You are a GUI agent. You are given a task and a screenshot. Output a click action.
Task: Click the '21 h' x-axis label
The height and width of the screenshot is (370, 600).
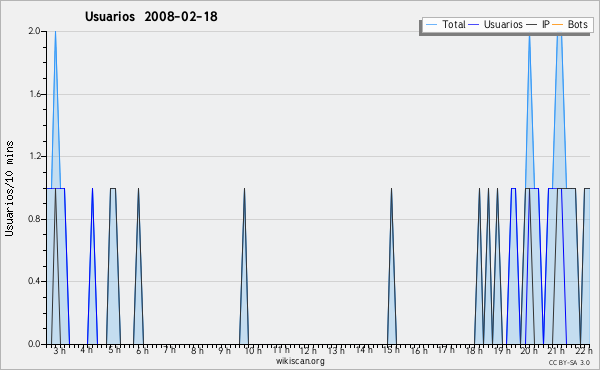click(556, 351)
